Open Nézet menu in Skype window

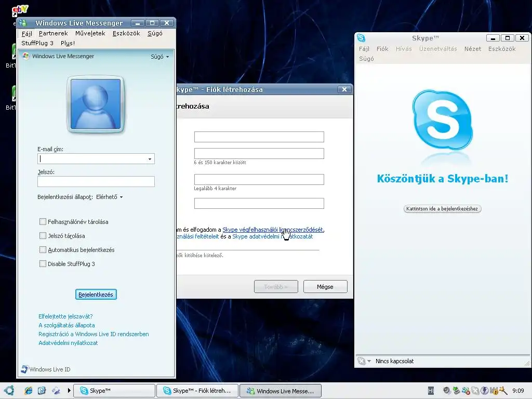point(473,49)
